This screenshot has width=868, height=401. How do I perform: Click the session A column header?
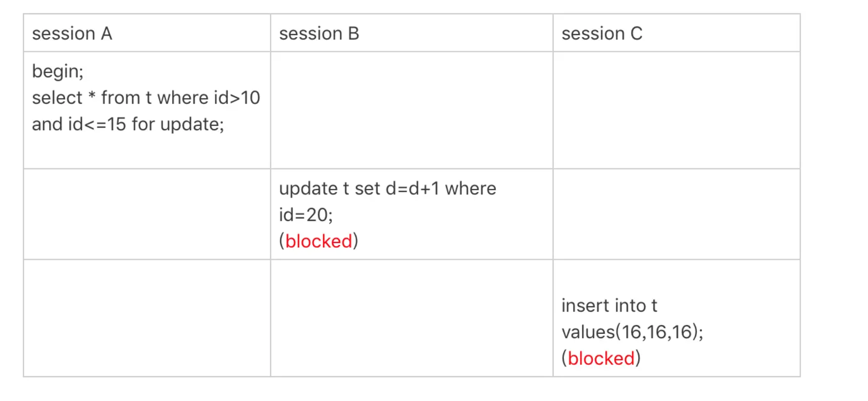pyautogui.click(x=72, y=34)
